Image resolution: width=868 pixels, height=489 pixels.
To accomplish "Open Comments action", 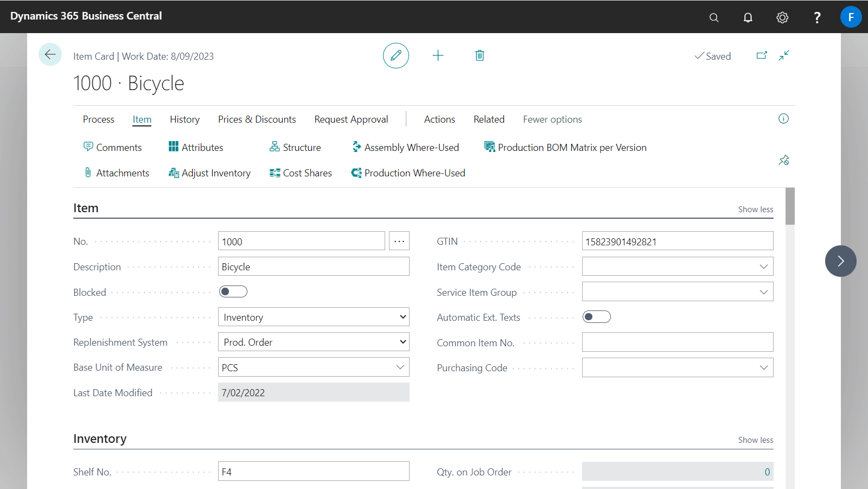I will click(x=112, y=147).
